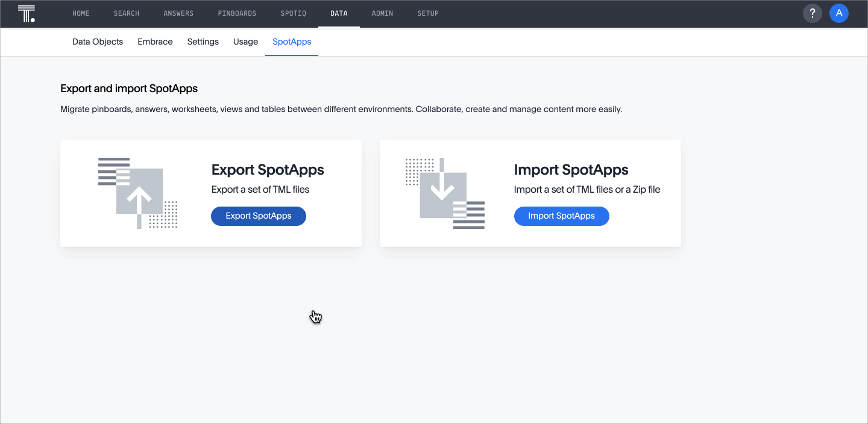The width and height of the screenshot is (868, 424).
Task: View the Usage tab
Action: [245, 42]
